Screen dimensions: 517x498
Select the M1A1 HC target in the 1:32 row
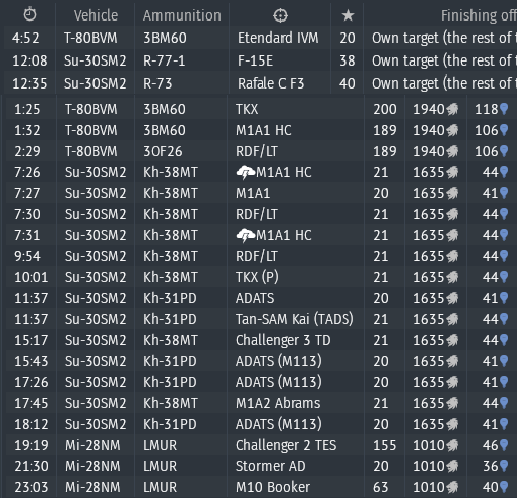tap(264, 130)
